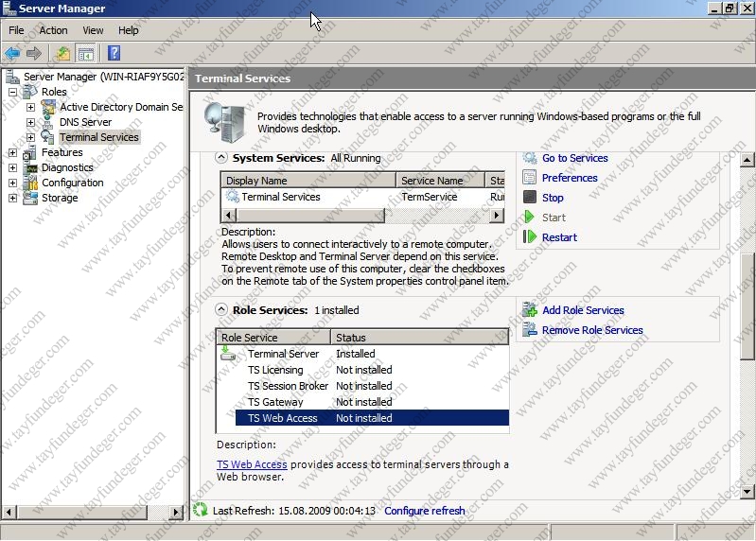
Task: Click the Display Name column header
Action: (308, 180)
